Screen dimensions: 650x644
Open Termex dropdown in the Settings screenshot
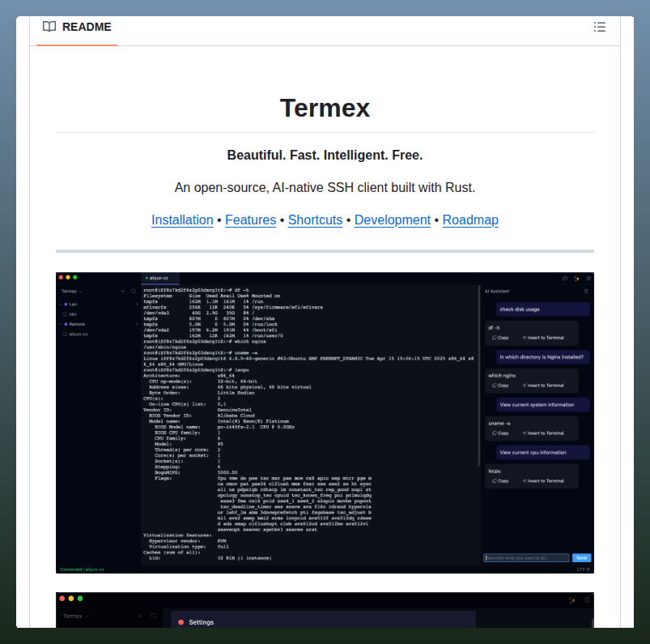pyautogui.click(x=75, y=616)
